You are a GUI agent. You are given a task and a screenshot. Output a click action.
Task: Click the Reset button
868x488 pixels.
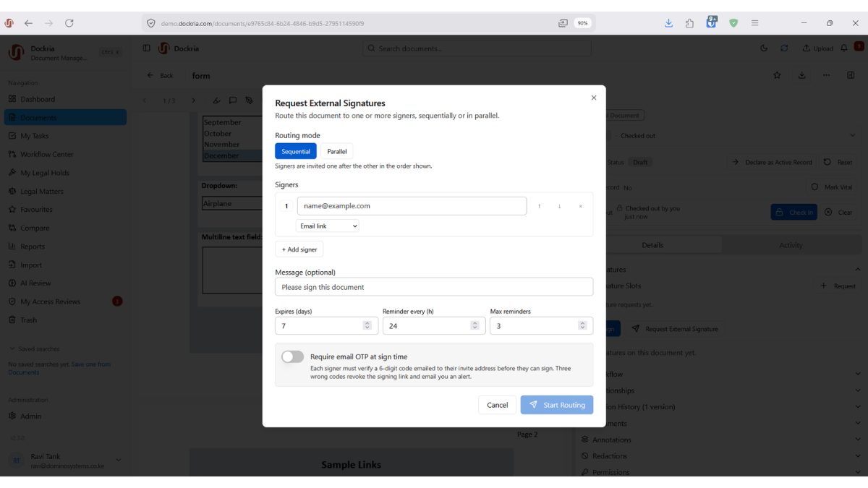(838, 163)
